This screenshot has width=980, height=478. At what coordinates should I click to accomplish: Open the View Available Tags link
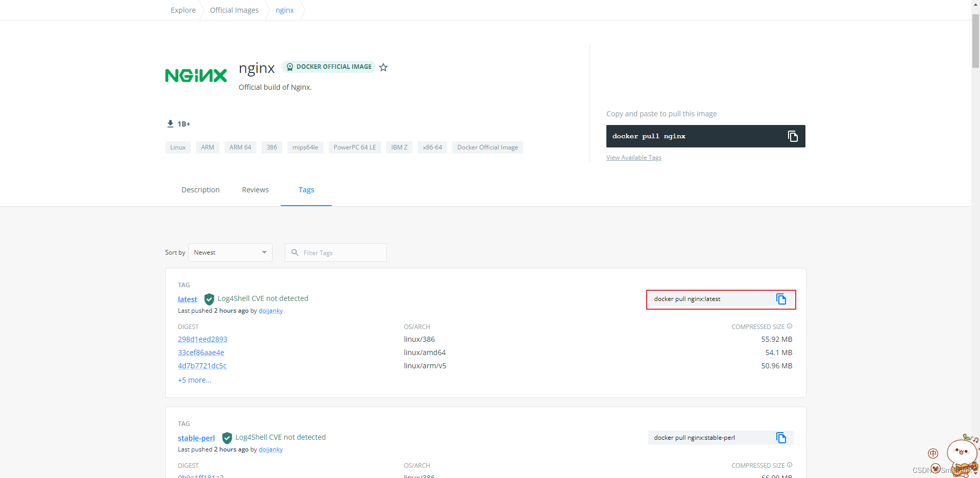coord(634,158)
